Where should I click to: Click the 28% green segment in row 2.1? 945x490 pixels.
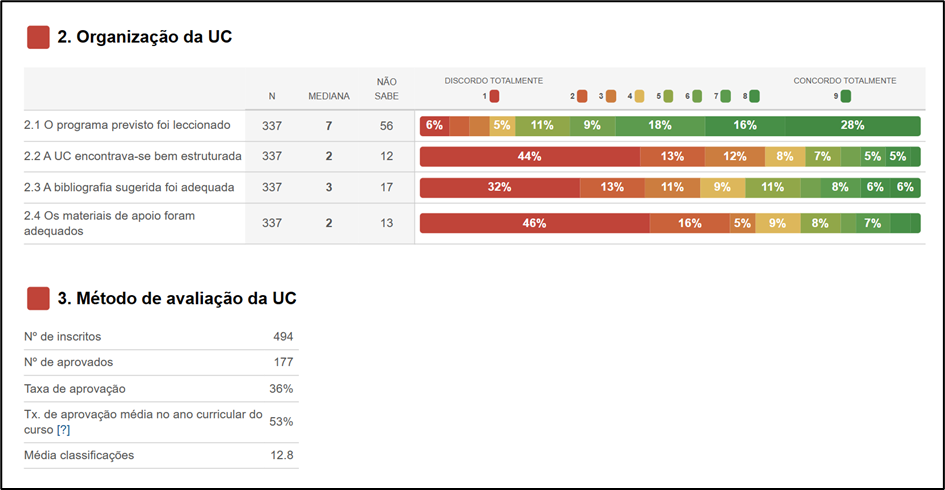[852, 125]
